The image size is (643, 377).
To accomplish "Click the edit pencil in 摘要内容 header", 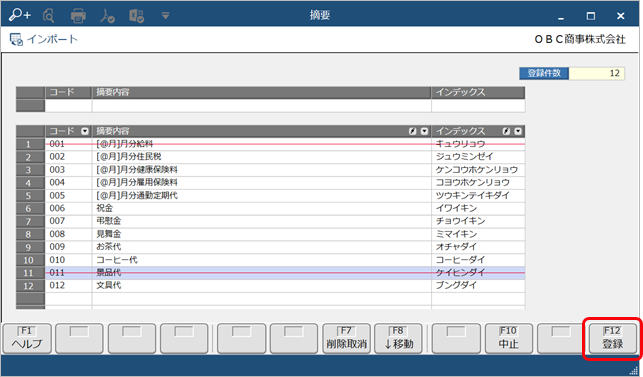I will (413, 131).
